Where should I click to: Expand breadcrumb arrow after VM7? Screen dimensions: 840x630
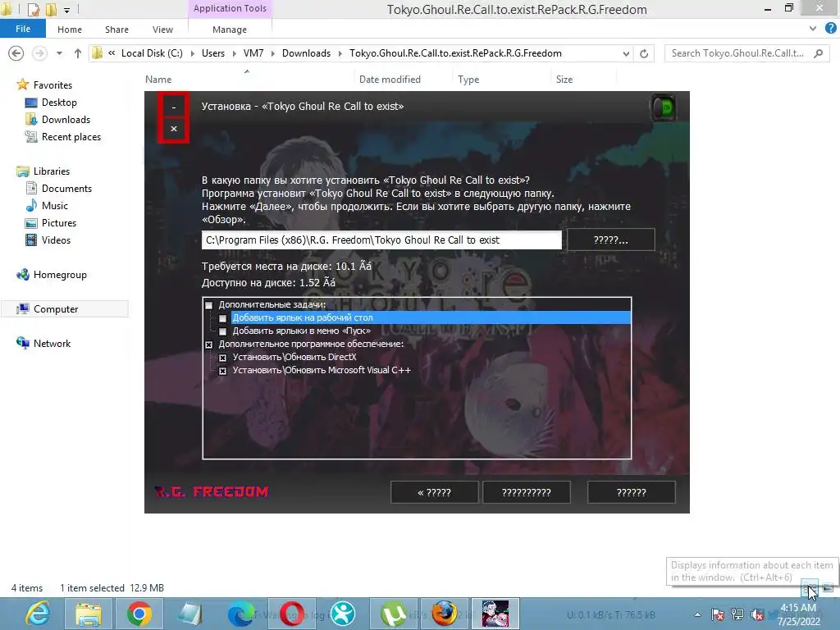click(272, 53)
